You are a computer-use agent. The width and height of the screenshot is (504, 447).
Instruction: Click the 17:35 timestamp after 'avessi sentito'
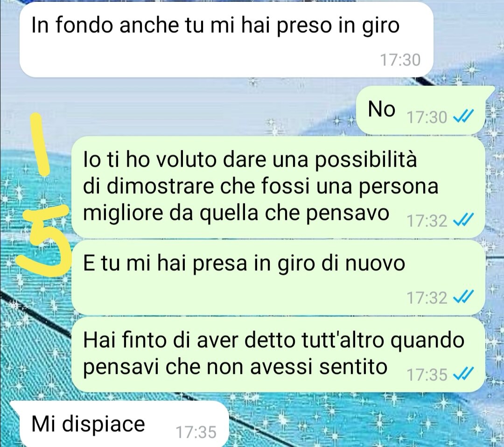427,375
